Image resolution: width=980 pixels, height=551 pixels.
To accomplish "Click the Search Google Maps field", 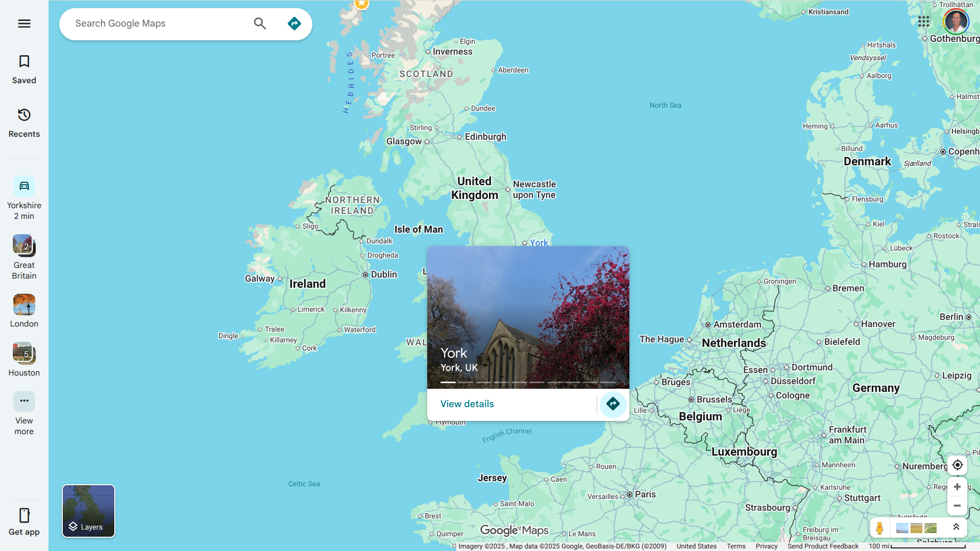I will click(158, 23).
